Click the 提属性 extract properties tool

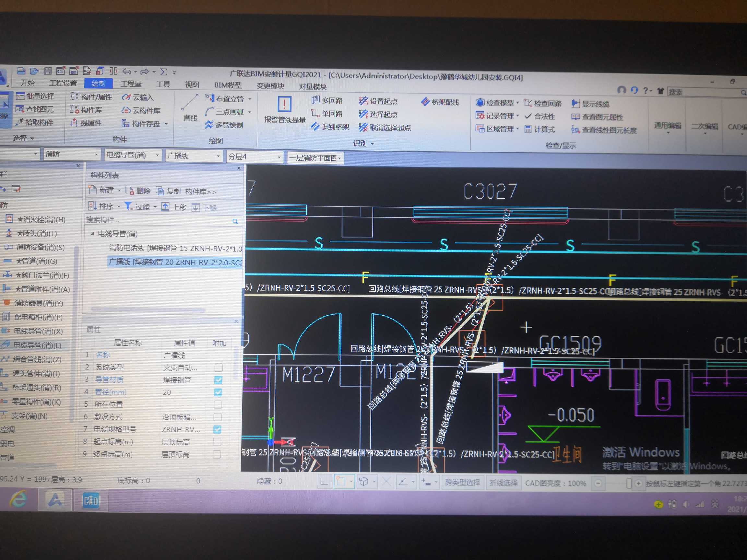[87, 123]
